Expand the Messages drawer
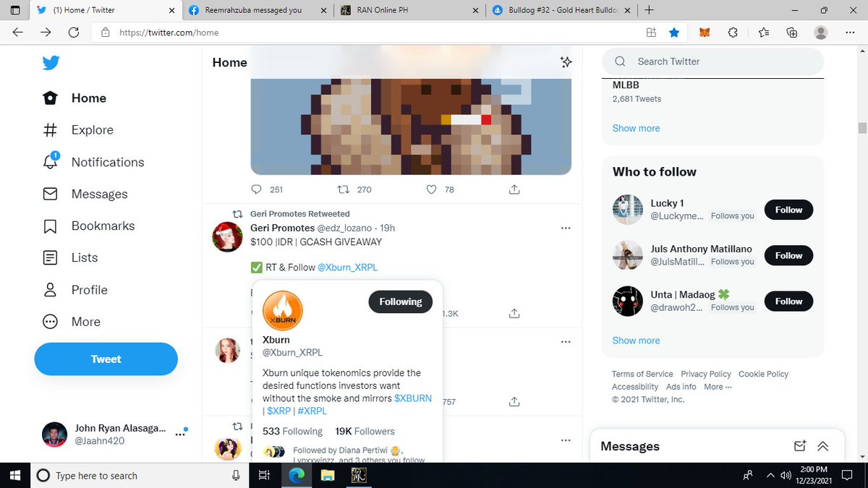The height and width of the screenshot is (488, 868). [822, 446]
